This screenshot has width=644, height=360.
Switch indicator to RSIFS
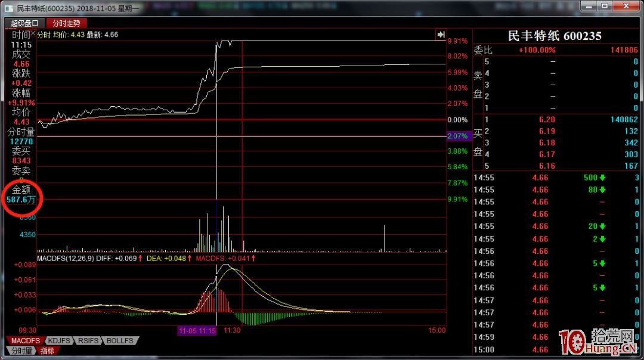click(88, 341)
